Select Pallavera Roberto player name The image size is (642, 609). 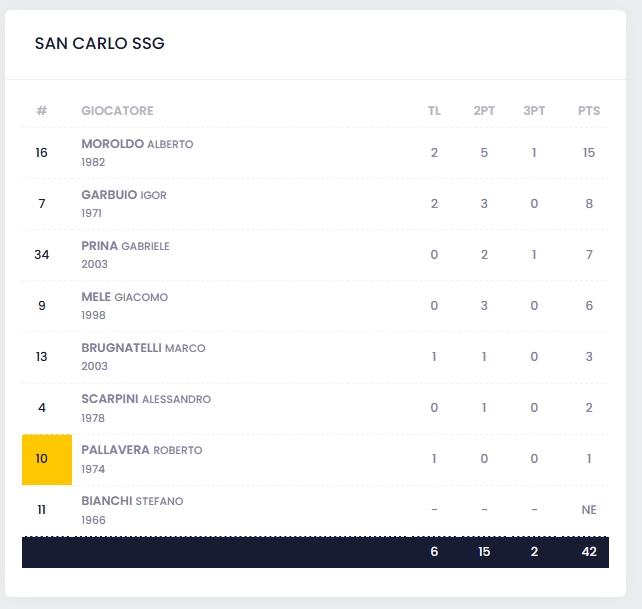[141, 450]
